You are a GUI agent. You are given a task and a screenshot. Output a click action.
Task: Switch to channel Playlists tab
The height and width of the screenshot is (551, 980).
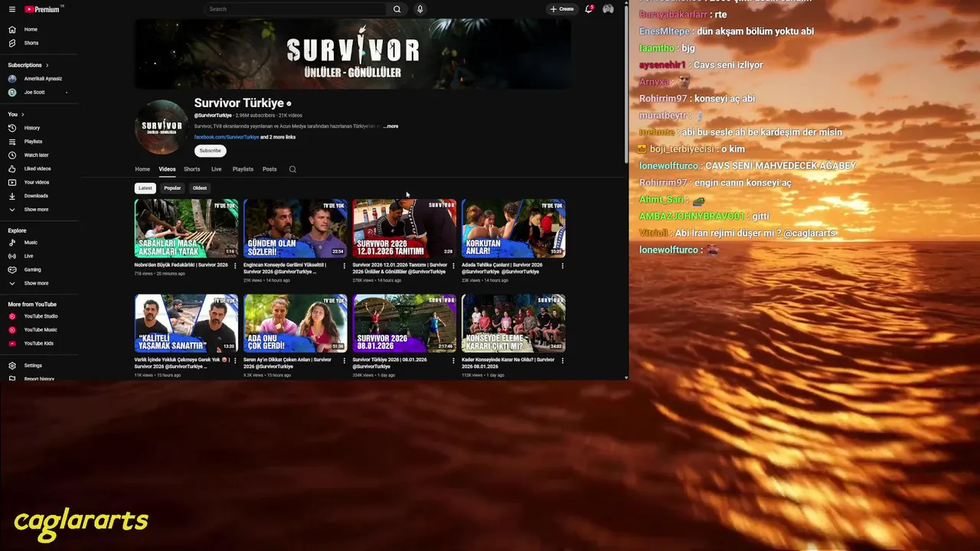pos(243,169)
